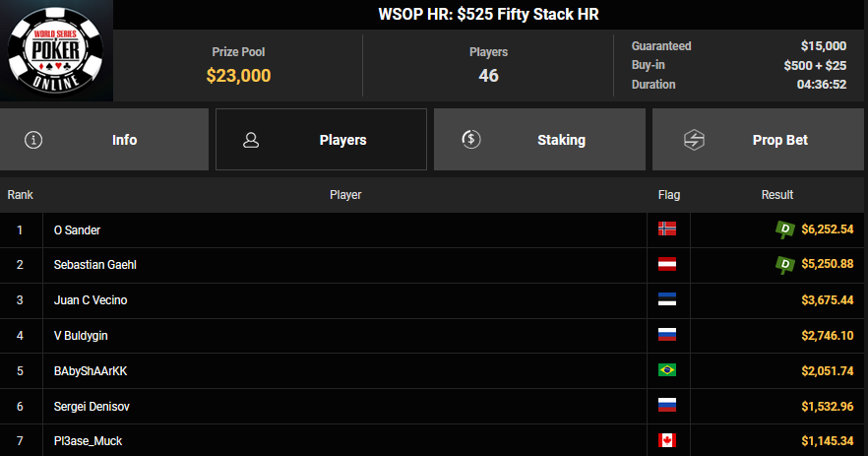The image size is (868, 456).
Task: Sort by the Rank column header
Action: [21, 195]
